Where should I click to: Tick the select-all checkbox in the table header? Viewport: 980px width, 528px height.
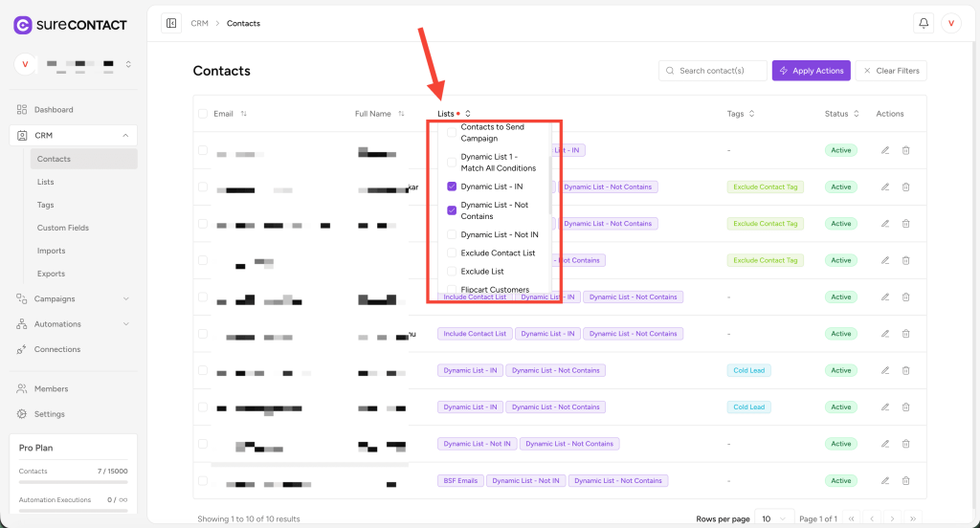pyautogui.click(x=203, y=114)
